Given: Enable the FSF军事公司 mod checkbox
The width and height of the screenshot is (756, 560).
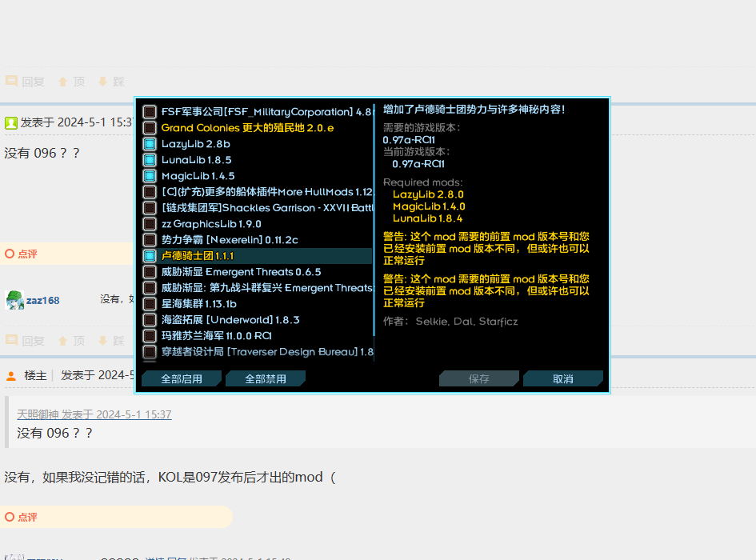Looking at the screenshot, I should click(x=149, y=112).
